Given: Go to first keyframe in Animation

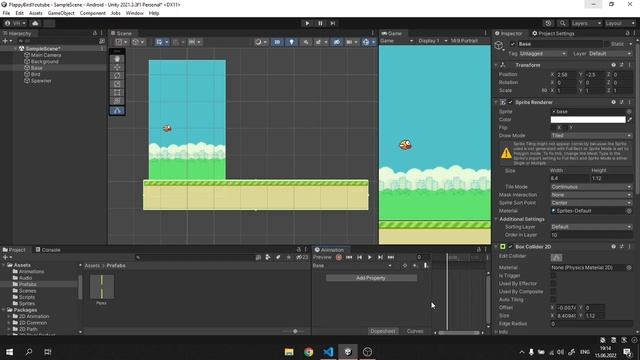Looking at the screenshot, I should pos(349,257).
